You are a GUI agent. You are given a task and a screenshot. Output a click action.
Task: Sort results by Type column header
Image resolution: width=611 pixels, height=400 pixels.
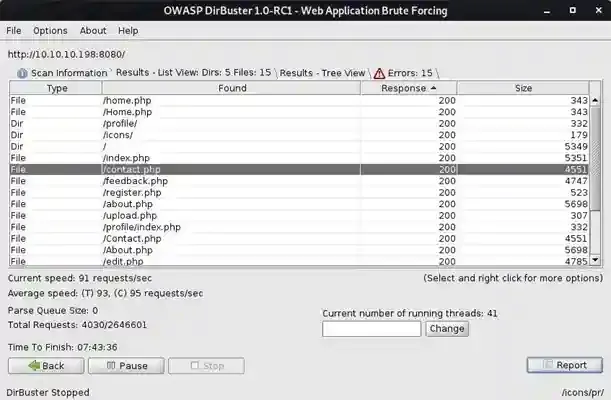coord(57,88)
